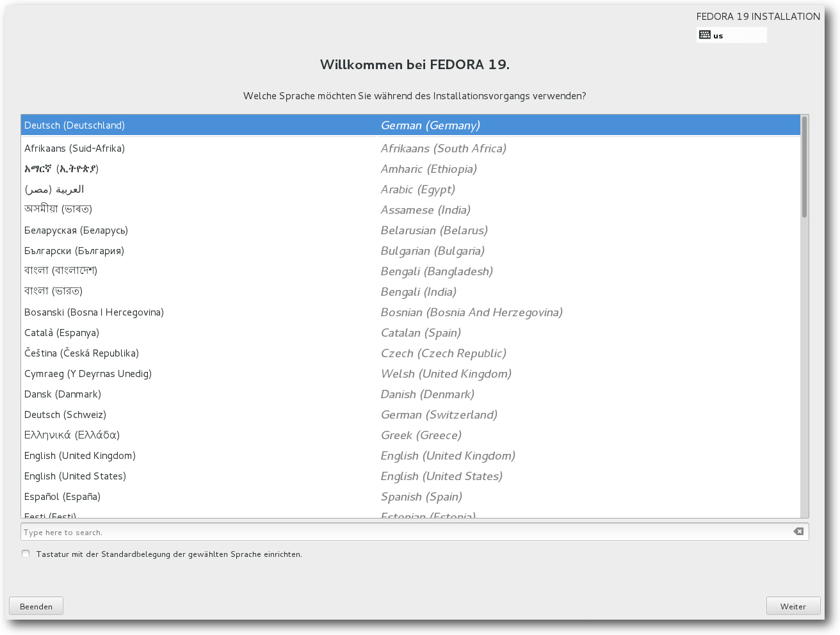Click 'Czech (Czech Republic)' English name
The width and height of the screenshot is (840, 635).
pyautogui.click(x=444, y=353)
